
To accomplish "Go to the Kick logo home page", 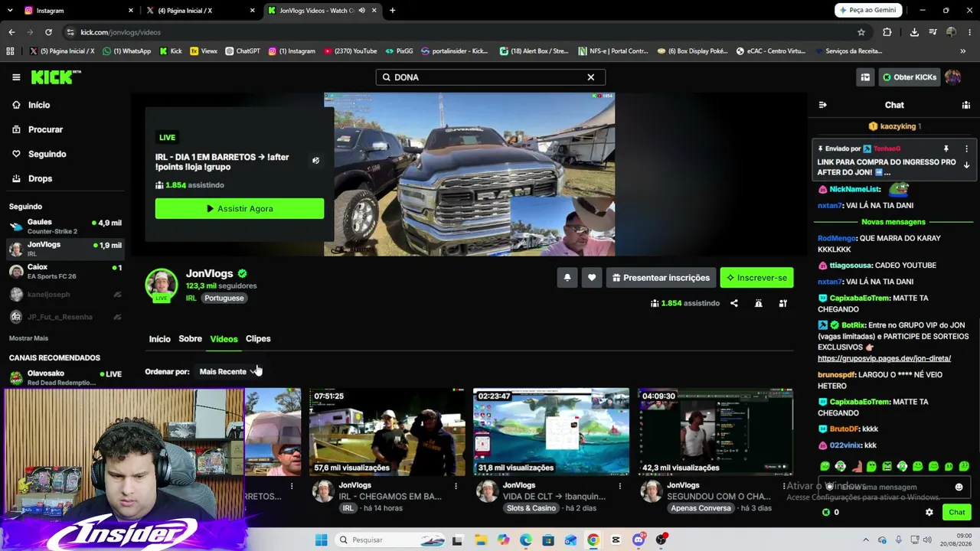I will [x=55, y=77].
